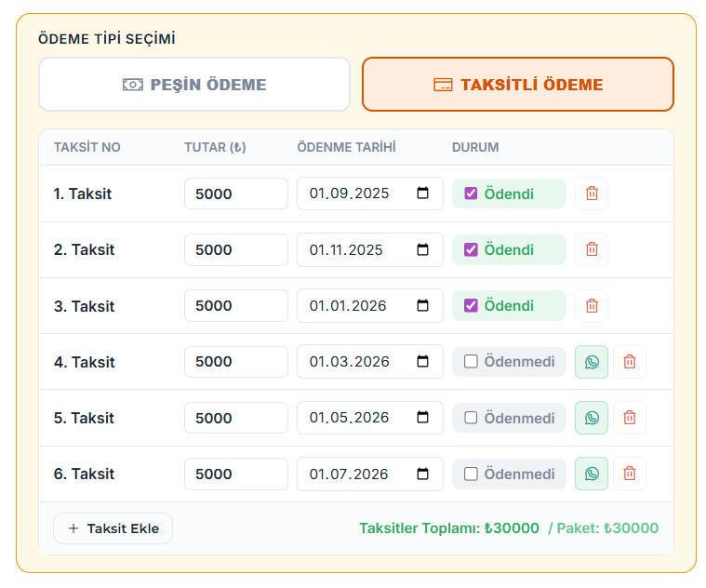Viewport: 706px width, 588px height.
Task: Click the 01.05.2026 date text
Action: [349, 418]
